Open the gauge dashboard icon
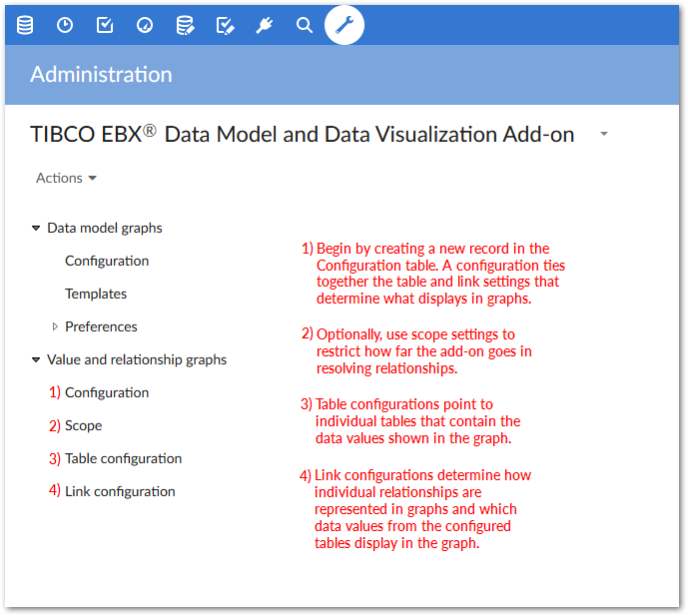688x616 pixels. point(145,25)
